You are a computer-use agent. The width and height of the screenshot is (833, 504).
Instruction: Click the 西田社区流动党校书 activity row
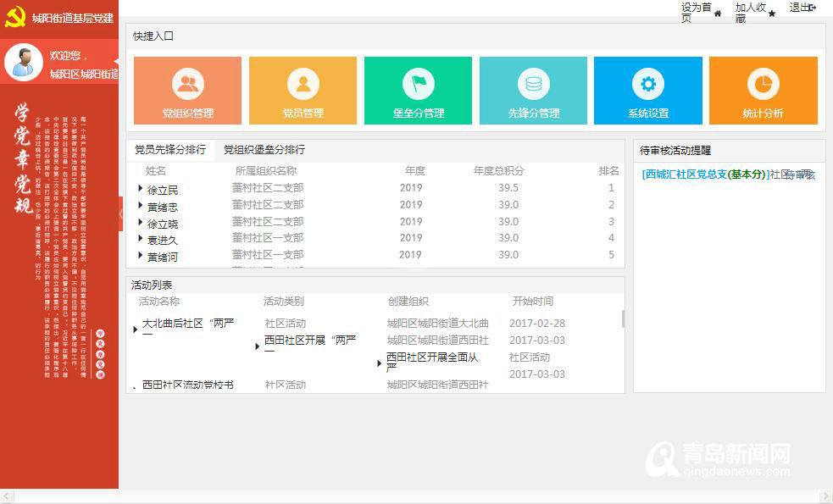[188, 385]
